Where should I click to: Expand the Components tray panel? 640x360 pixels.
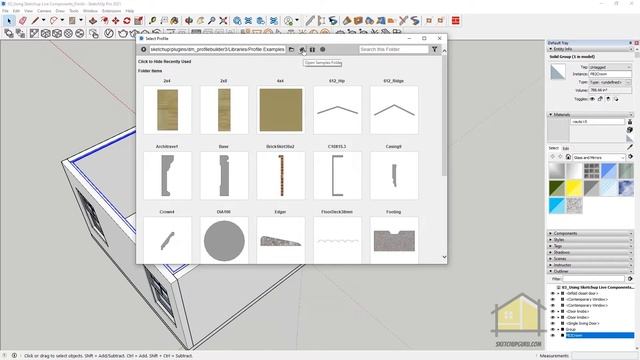590,233
